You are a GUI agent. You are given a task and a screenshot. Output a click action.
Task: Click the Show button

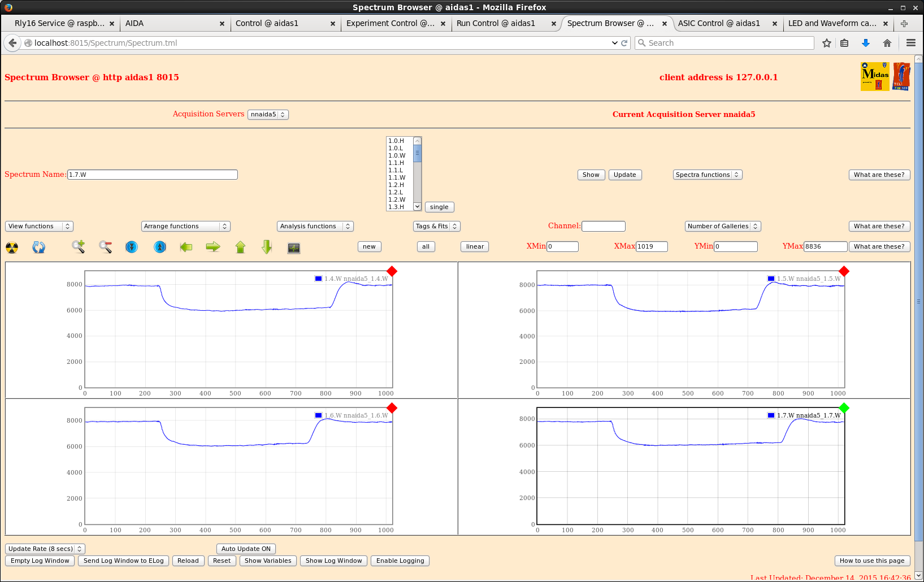[x=591, y=175]
